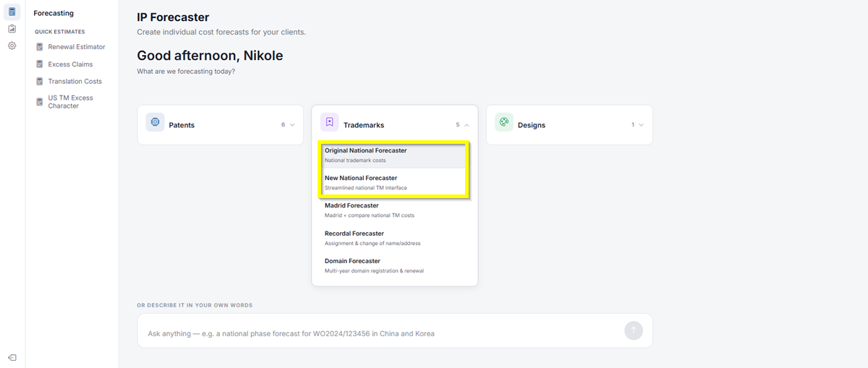Click the Designs palette icon
This screenshot has height=368, width=868.
504,122
